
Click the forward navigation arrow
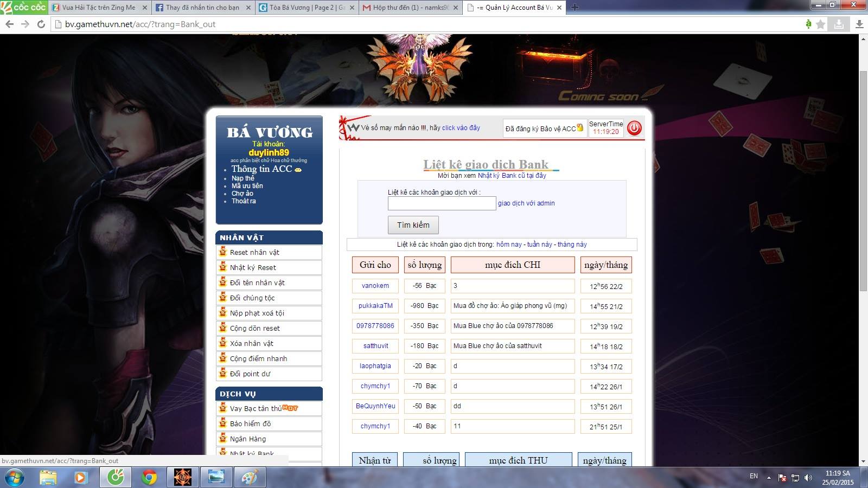pos(25,24)
